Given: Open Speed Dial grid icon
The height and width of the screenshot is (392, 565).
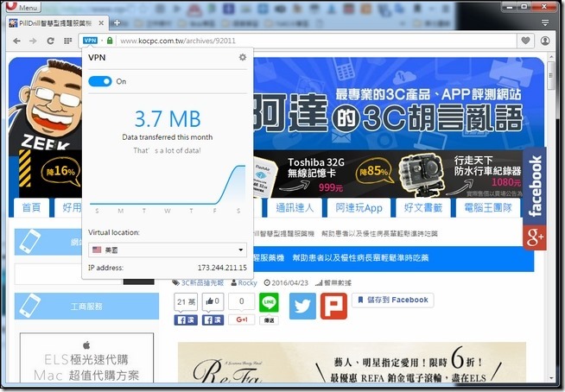Looking at the screenshot, I should pos(67,41).
